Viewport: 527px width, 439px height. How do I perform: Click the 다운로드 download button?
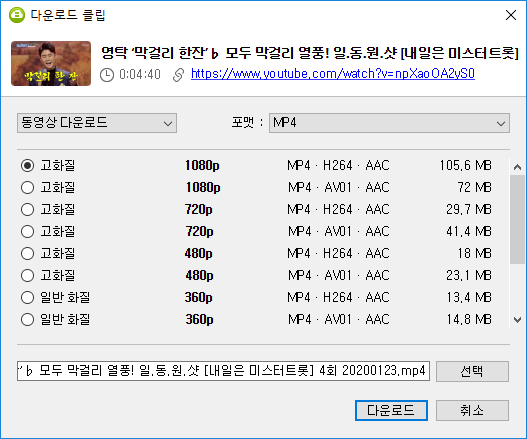click(x=391, y=410)
